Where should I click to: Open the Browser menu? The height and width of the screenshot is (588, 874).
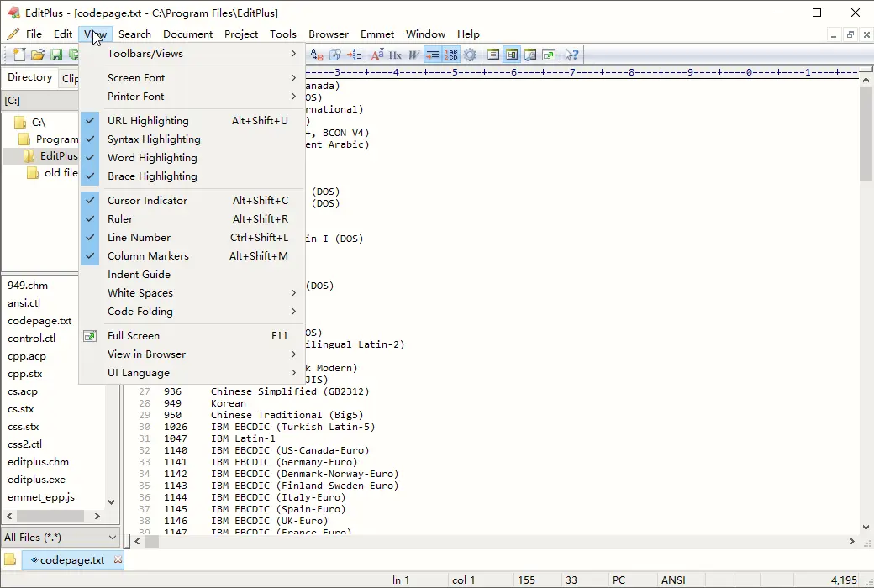pyautogui.click(x=329, y=34)
